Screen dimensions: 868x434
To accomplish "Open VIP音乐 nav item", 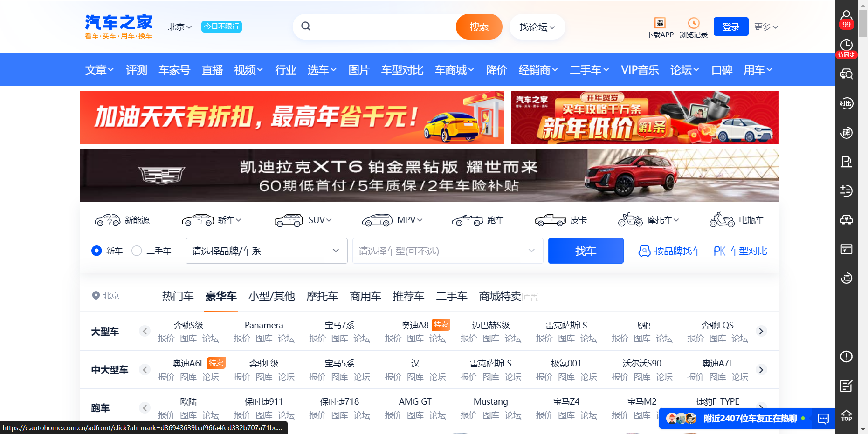I will [640, 70].
